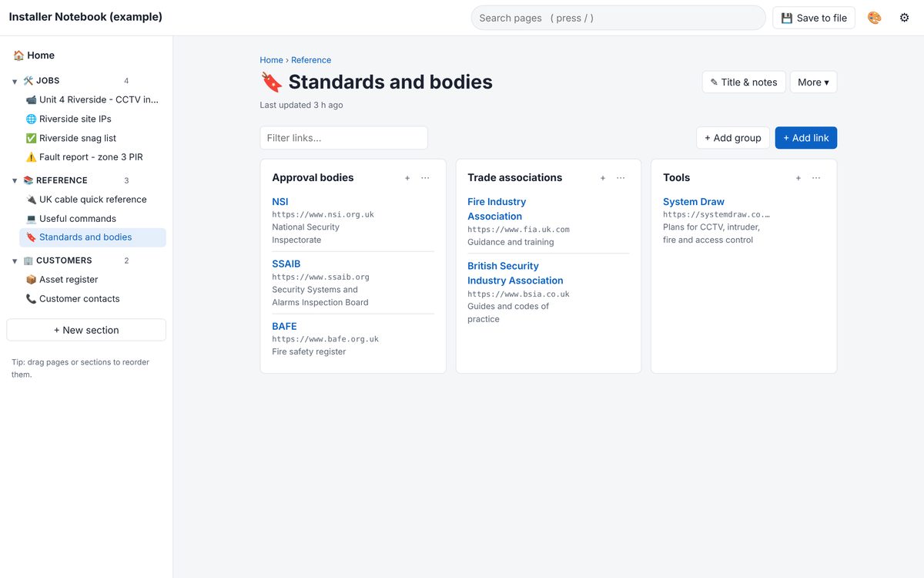This screenshot has width=924, height=578.
Task: Click the Reference breadcrumb link
Action: [x=311, y=60]
